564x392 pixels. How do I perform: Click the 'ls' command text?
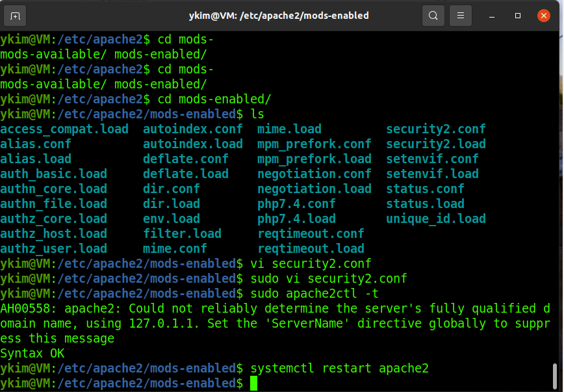click(x=257, y=114)
